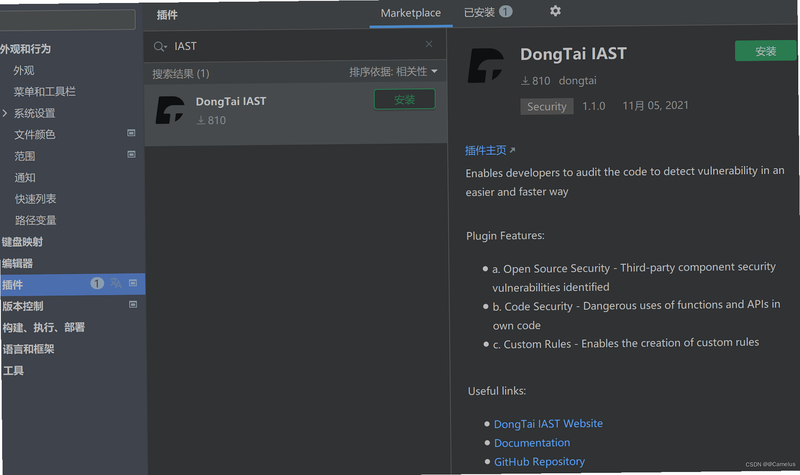This screenshot has height=475, width=800.
Task: Click version 1.1.0 text
Action: pyautogui.click(x=593, y=106)
